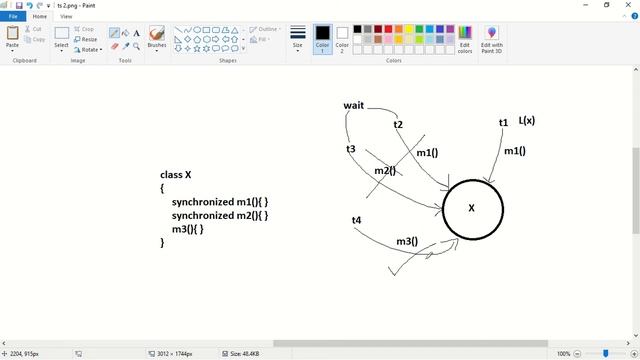Open Paint help question mark icon
Image resolution: width=640 pixels, height=360 pixels.
pyautogui.click(x=635, y=16)
